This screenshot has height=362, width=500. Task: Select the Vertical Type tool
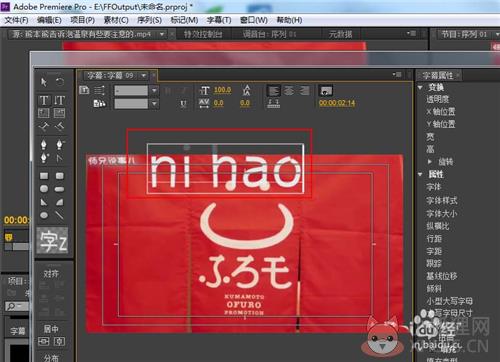tap(59, 100)
